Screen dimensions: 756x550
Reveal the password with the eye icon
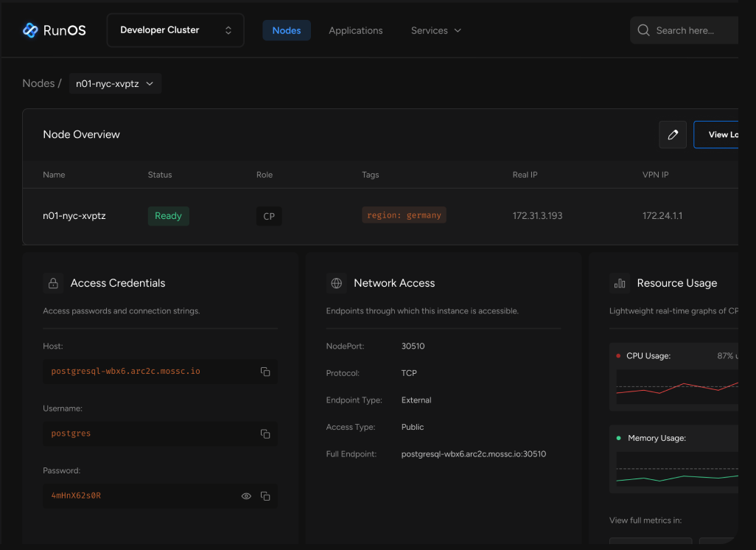tap(245, 495)
